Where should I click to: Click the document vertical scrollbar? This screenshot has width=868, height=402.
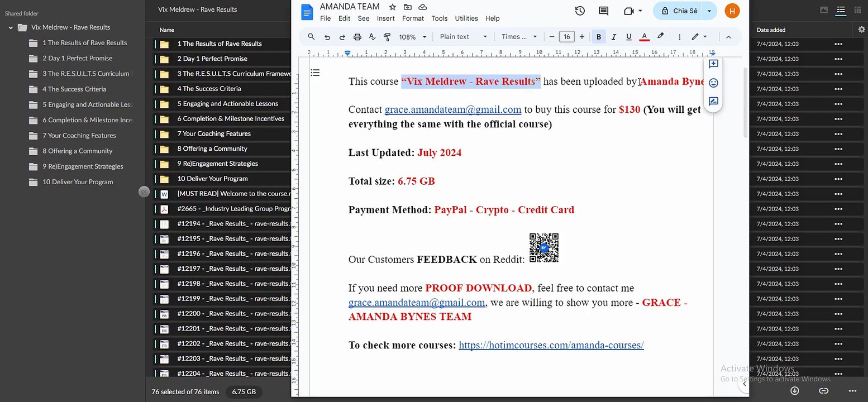click(x=745, y=102)
